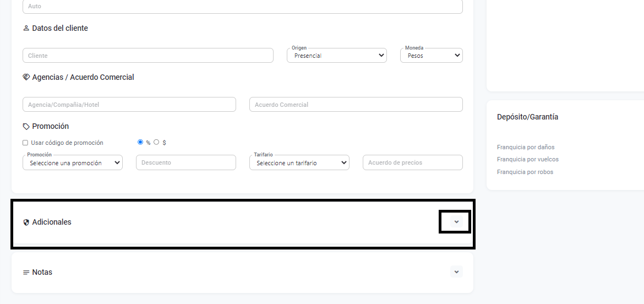Open the Seleccione una promoción dropdown
The image size is (644, 304).
72,163
